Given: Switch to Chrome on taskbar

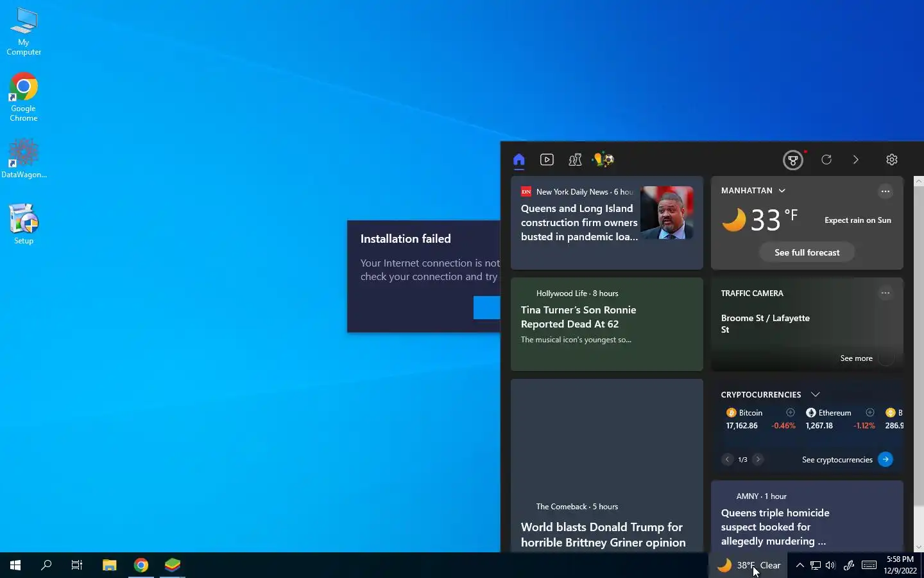Looking at the screenshot, I should click(141, 565).
